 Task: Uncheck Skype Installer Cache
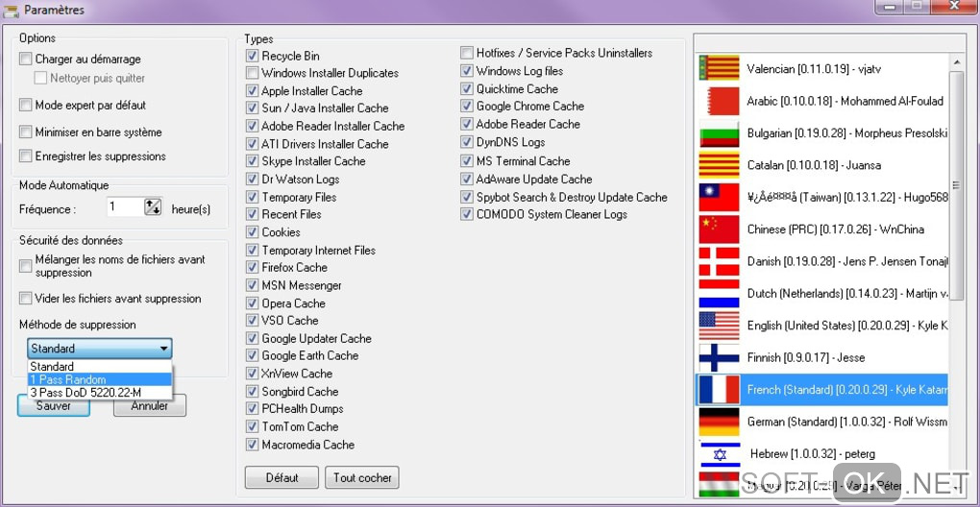[x=252, y=161]
